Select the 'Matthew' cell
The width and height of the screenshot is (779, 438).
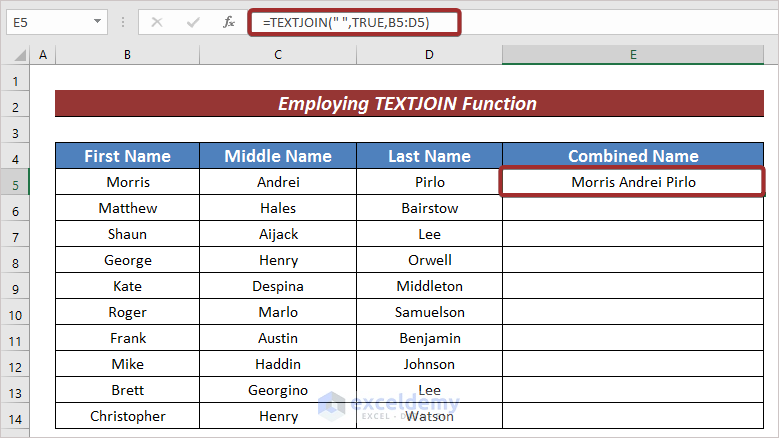tap(127, 208)
